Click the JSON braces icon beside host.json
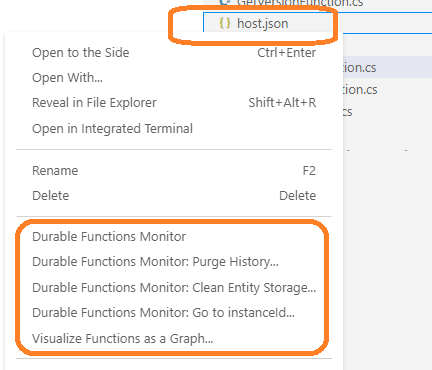 (225, 23)
